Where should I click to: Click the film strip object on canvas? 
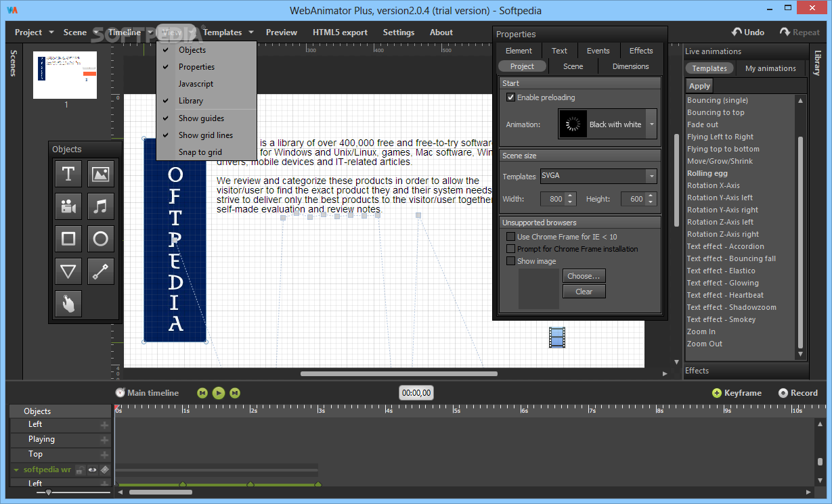[556, 337]
